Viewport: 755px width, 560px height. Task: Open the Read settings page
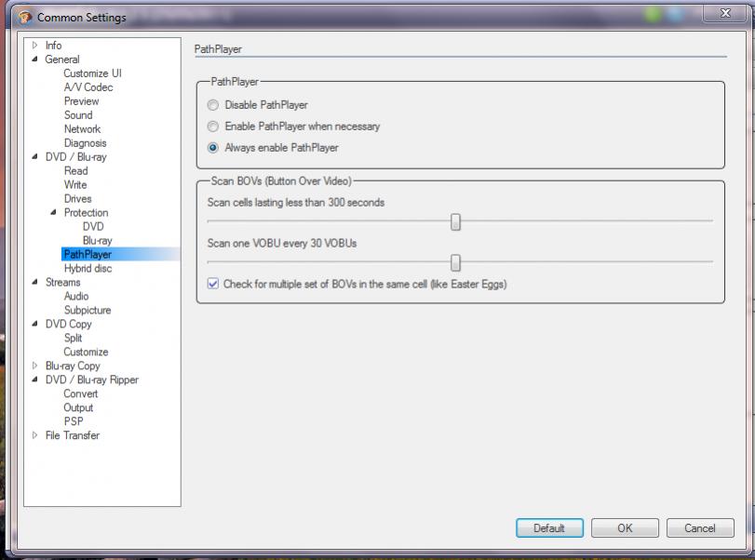[76, 171]
